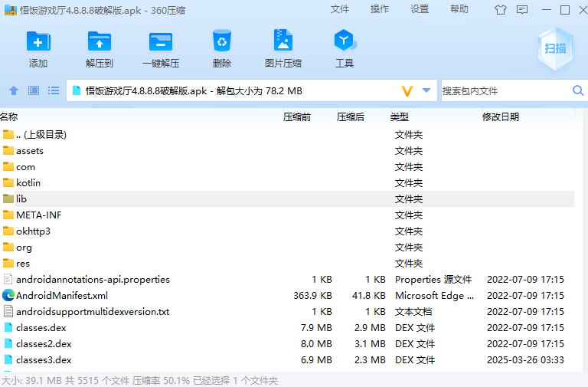This screenshot has width=588, height=387.
Task: Click the 360压缩 app logo icon
Action: tap(11, 10)
